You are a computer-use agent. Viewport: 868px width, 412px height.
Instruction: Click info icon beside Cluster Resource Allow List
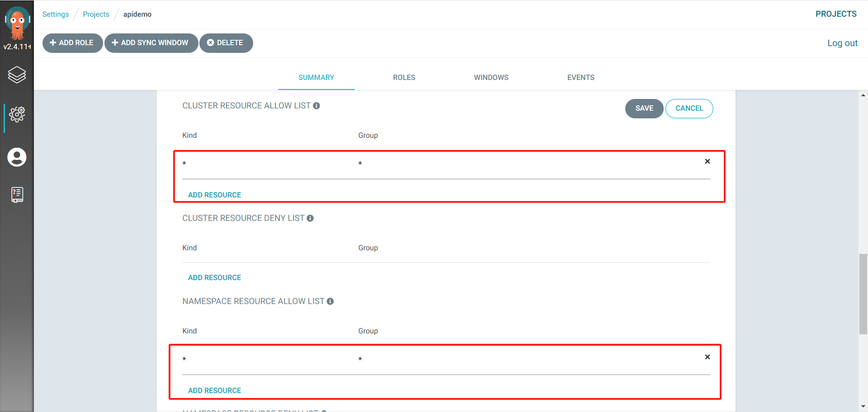[x=316, y=105]
